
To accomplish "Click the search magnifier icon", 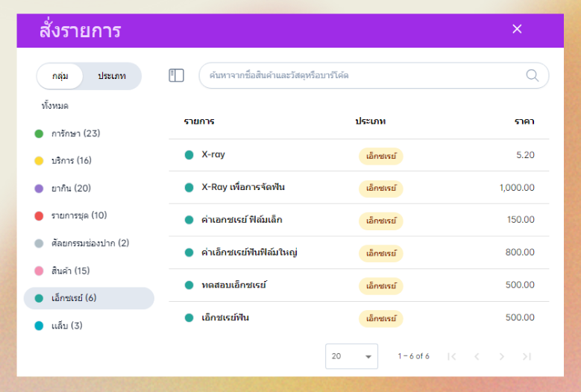I will click(533, 75).
